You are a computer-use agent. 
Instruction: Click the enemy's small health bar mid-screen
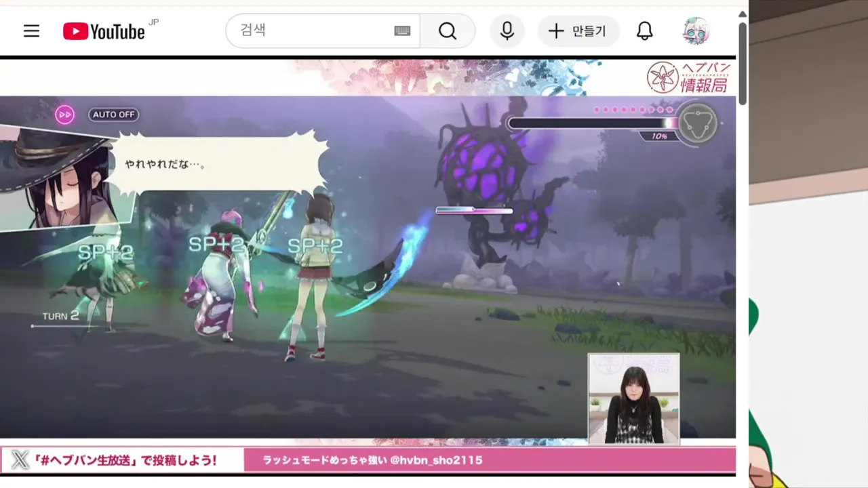pyautogui.click(x=474, y=210)
